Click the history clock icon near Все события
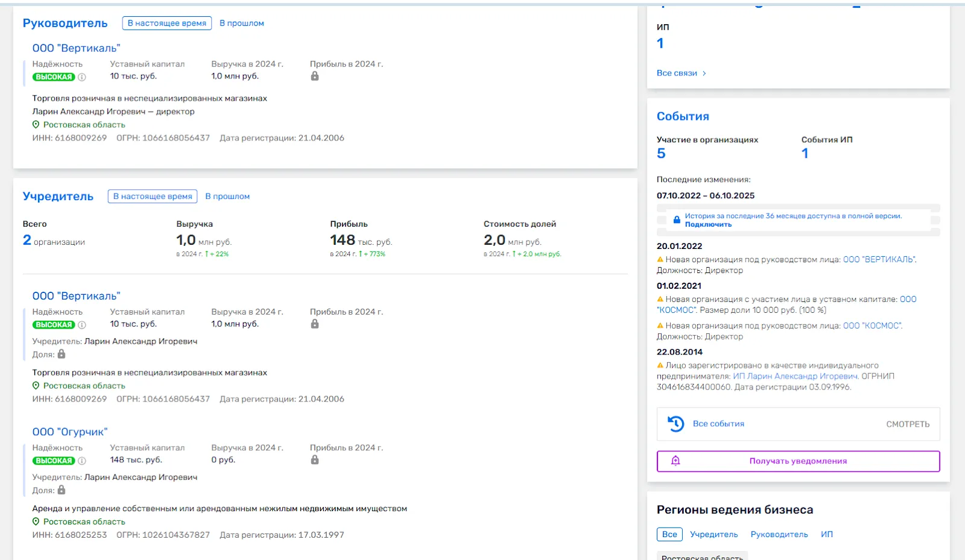Viewport: 965px width, 560px height. click(x=676, y=424)
